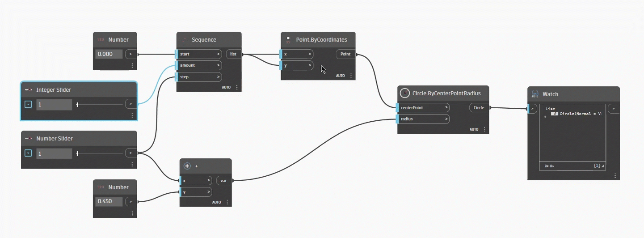The height and width of the screenshot is (238, 644).
Task: Click the Point.ByCoordinates AUTO lacing label
Action: (x=341, y=76)
